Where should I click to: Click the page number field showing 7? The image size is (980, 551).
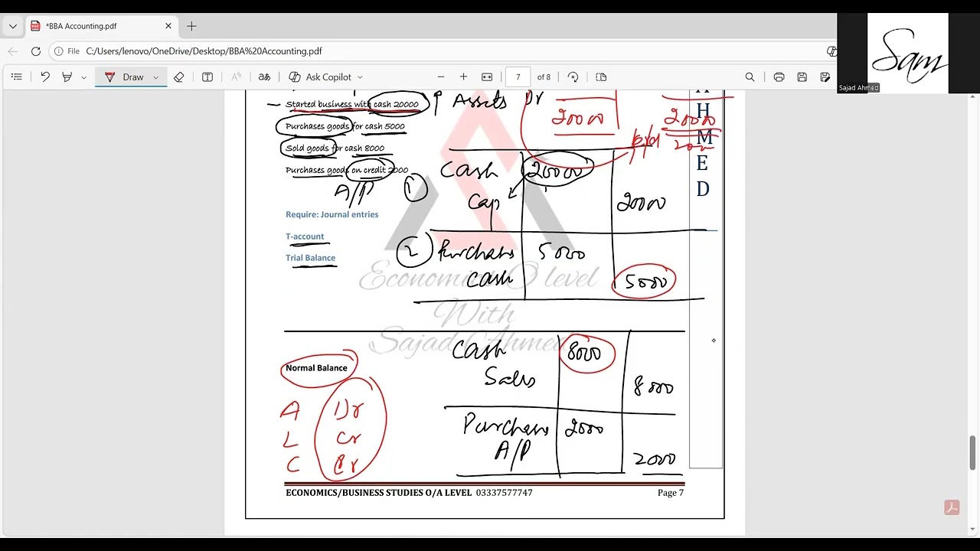pos(518,77)
